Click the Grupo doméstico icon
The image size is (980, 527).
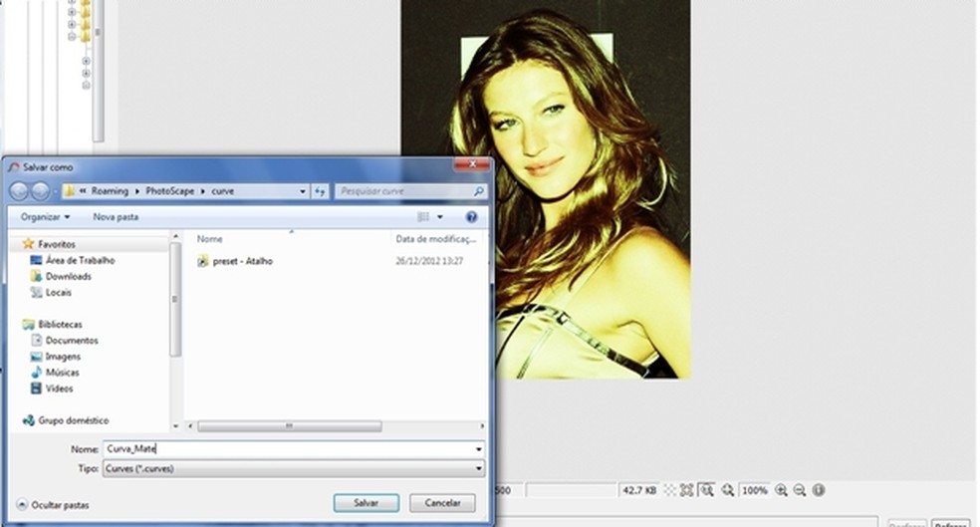28,420
